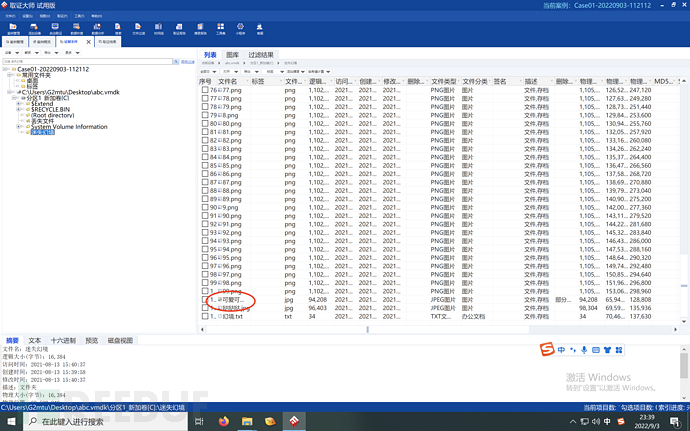690x431 pixels.
Task: Click the 添加设备 add device toolbar icon
Action: [34, 29]
